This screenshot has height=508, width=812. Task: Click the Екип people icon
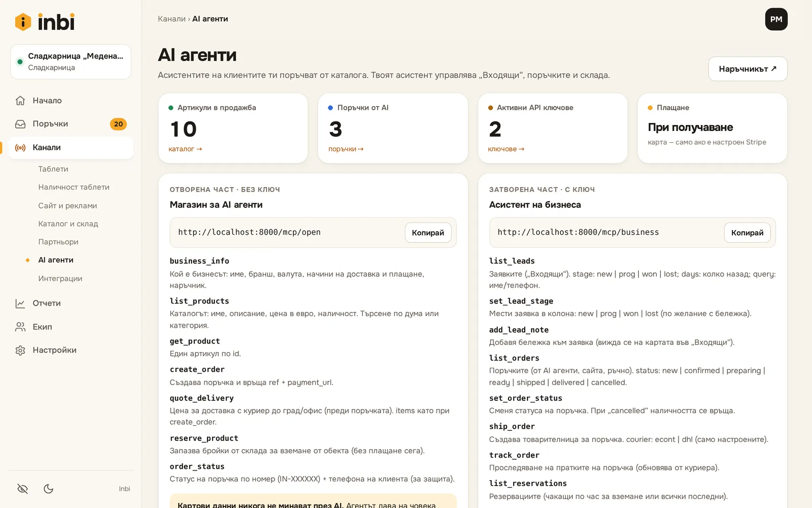coord(20,327)
